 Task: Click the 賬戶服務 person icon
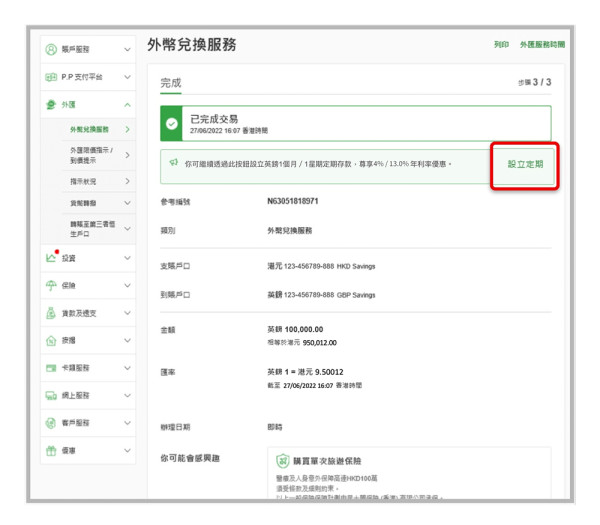click(x=51, y=49)
